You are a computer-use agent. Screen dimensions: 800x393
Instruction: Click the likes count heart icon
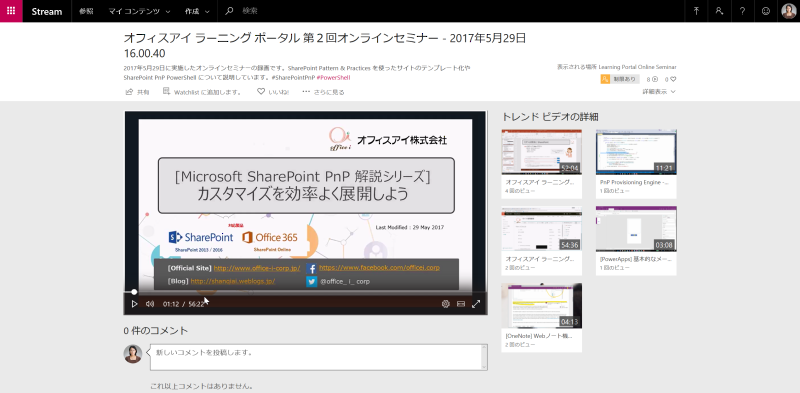click(673, 79)
